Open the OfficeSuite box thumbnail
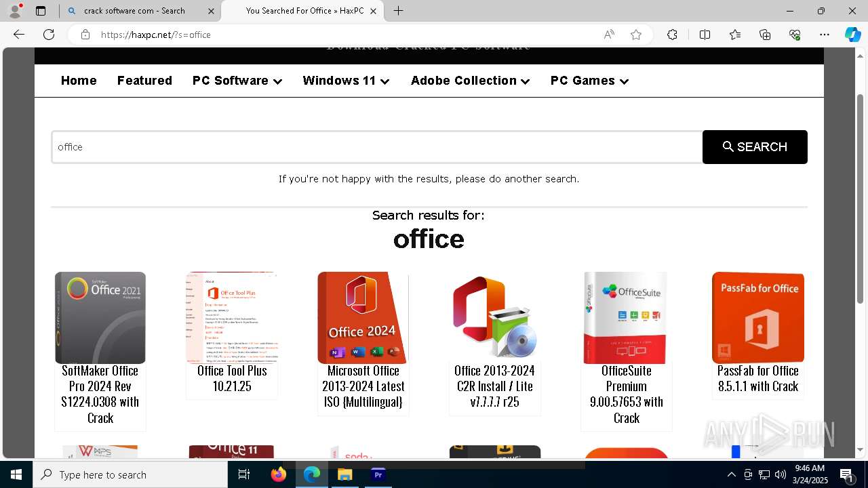This screenshot has height=488, width=868. (x=626, y=318)
